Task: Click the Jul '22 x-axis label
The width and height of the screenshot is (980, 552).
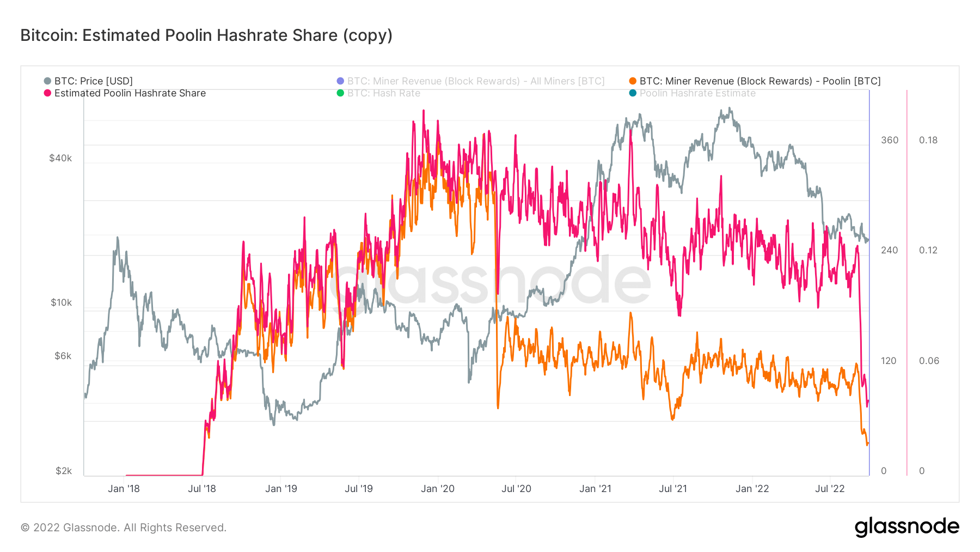Action: coord(830,489)
